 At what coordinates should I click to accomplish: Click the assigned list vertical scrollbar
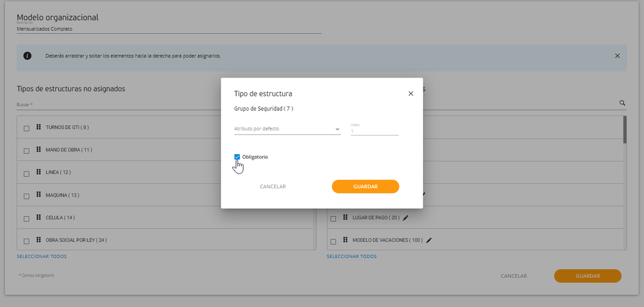click(x=625, y=130)
